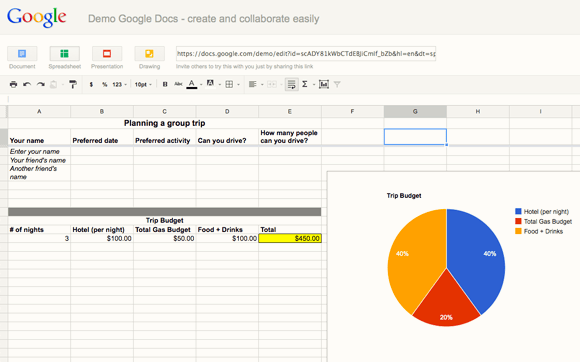The image size is (580, 362).
Task: Click the 'Planning a group trip' title cell
Action: click(165, 123)
